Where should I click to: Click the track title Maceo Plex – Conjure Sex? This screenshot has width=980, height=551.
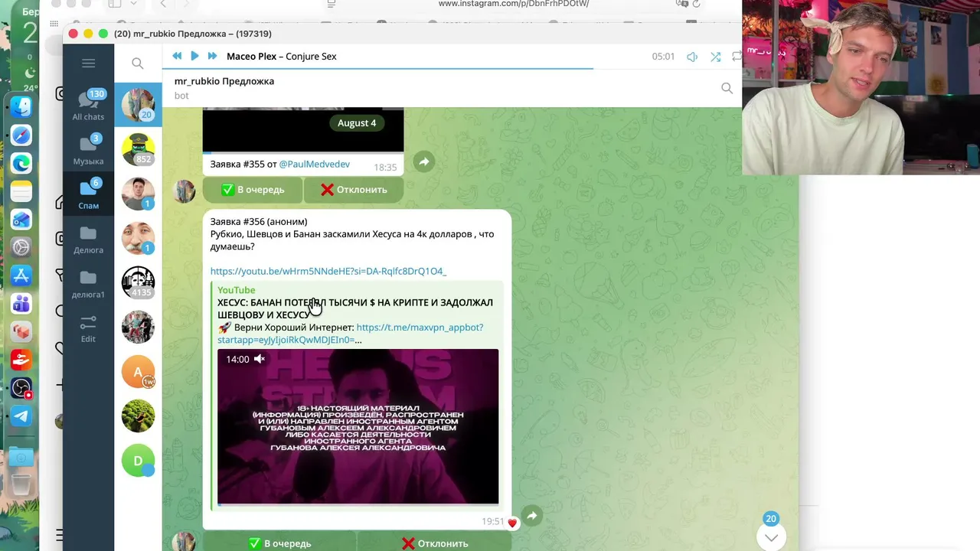pos(282,56)
